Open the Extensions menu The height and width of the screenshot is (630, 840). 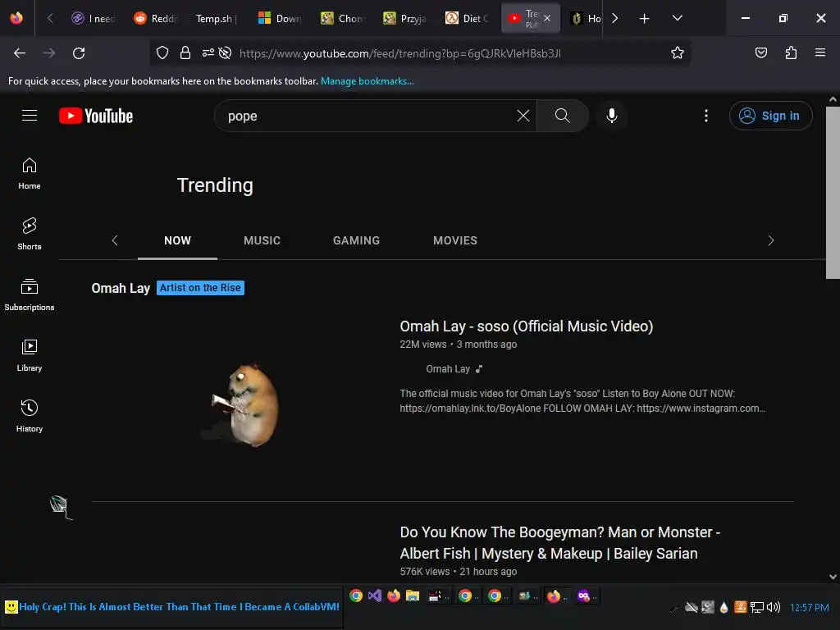click(x=791, y=52)
